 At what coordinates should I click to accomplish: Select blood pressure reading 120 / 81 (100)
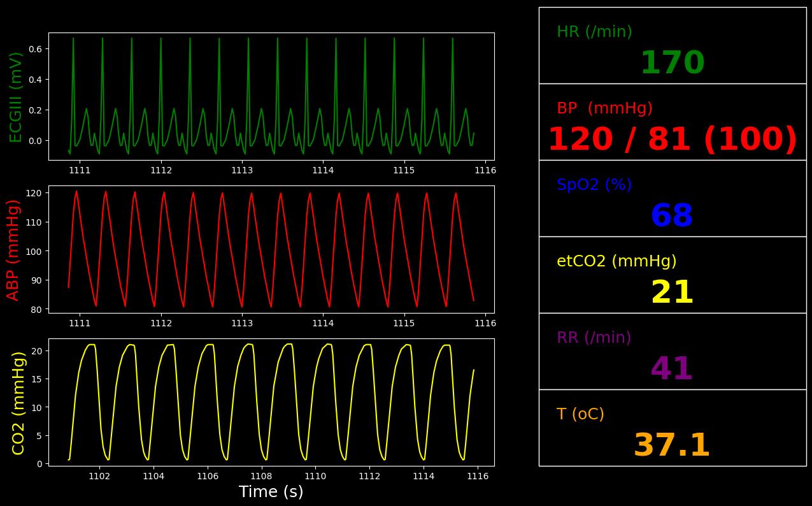(x=673, y=140)
